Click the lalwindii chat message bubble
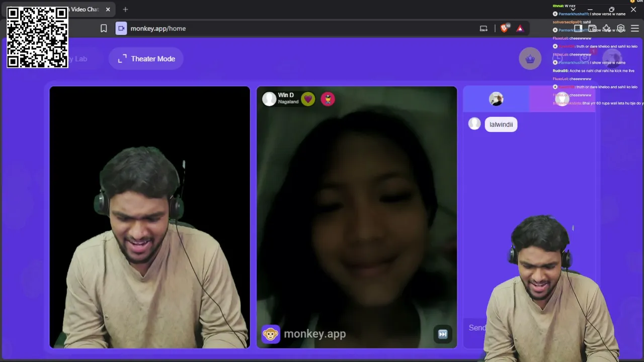This screenshot has width=644, height=362. (x=501, y=125)
